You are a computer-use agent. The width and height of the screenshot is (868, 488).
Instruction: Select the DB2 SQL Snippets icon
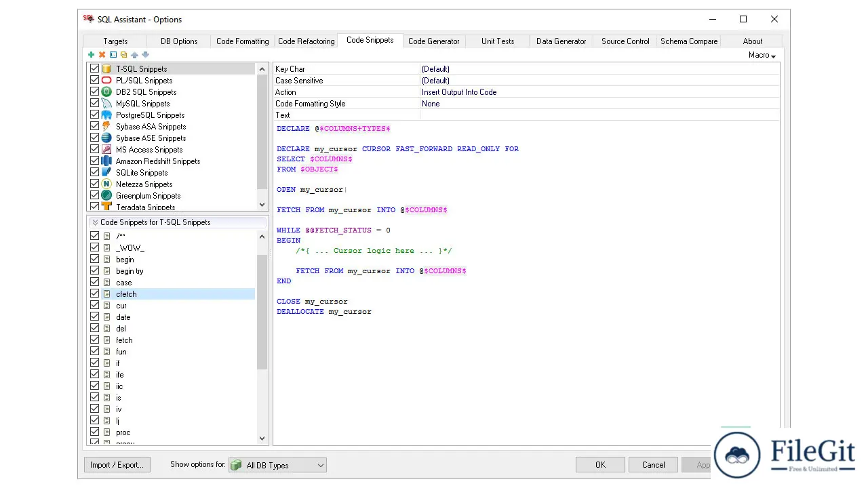(x=106, y=92)
